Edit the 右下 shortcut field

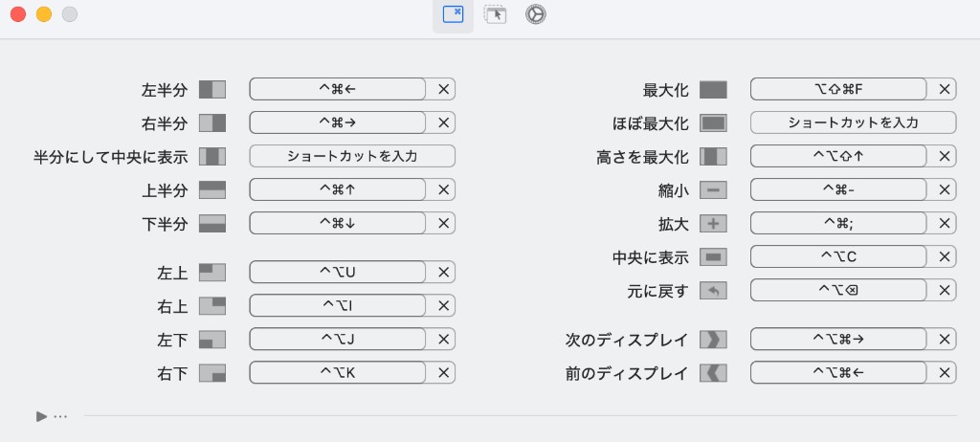click(x=338, y=372)
